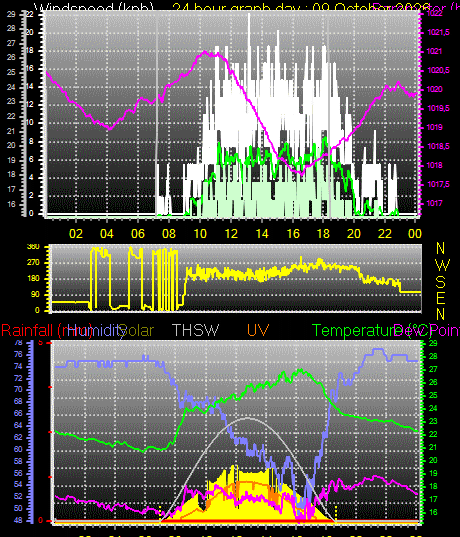Viewport: 460px width, 537px height.
Task: Click the magenta 1020,5 pressure axis value
Action: [x=438, y=71]
